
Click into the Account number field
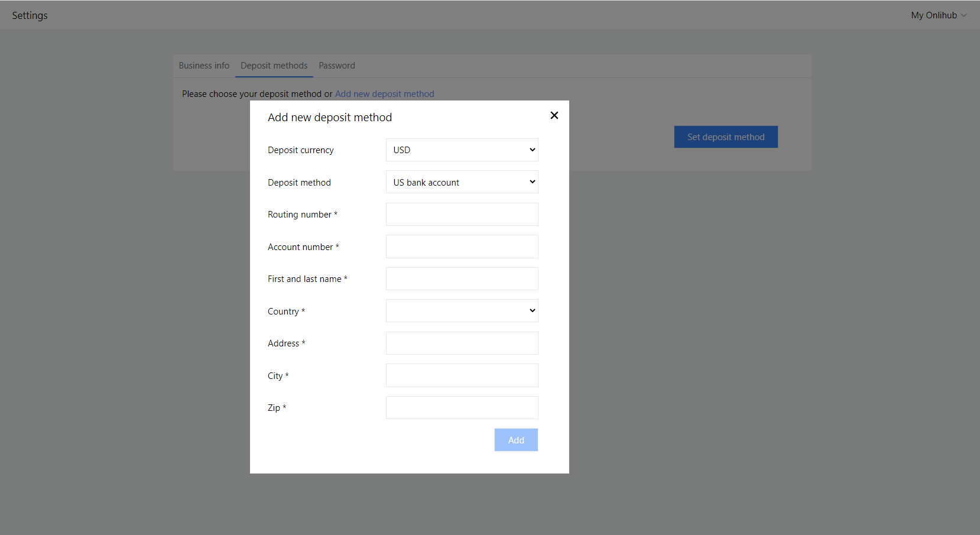click(x=462, y=247)
